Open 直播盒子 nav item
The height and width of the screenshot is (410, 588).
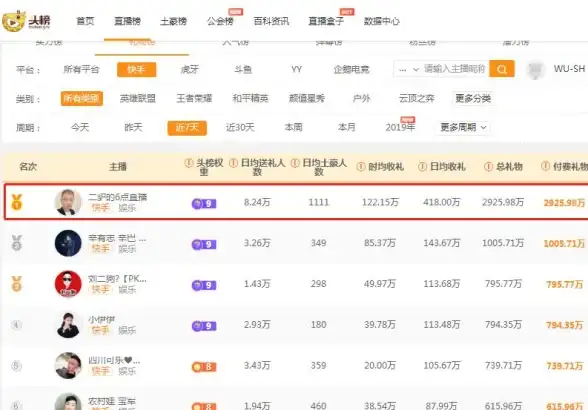[x=326, y=21]
